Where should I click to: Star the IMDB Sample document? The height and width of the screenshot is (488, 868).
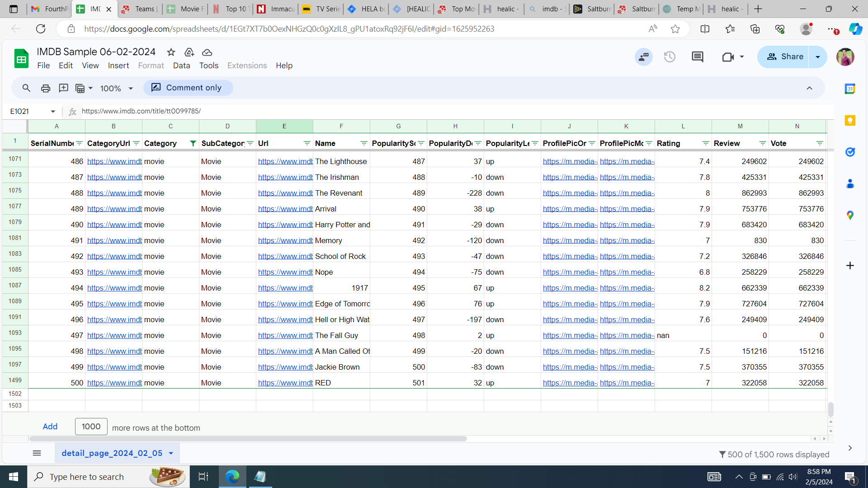click(x=171, y=52)
